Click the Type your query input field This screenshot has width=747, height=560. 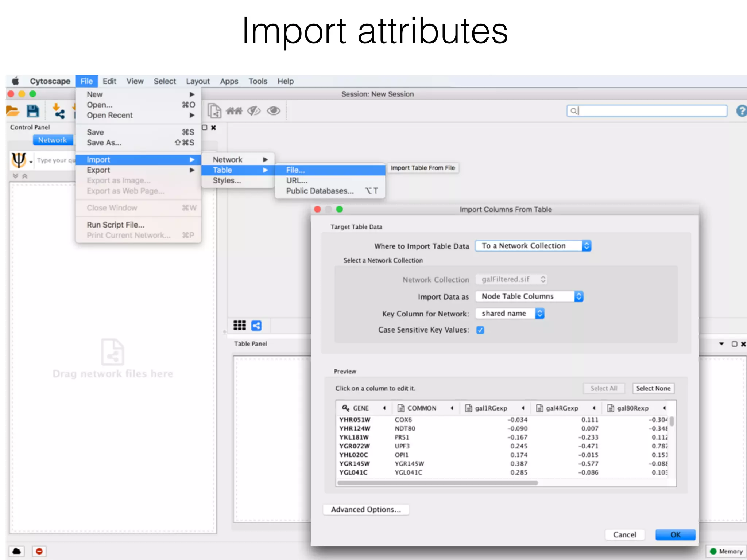[55, 160]
